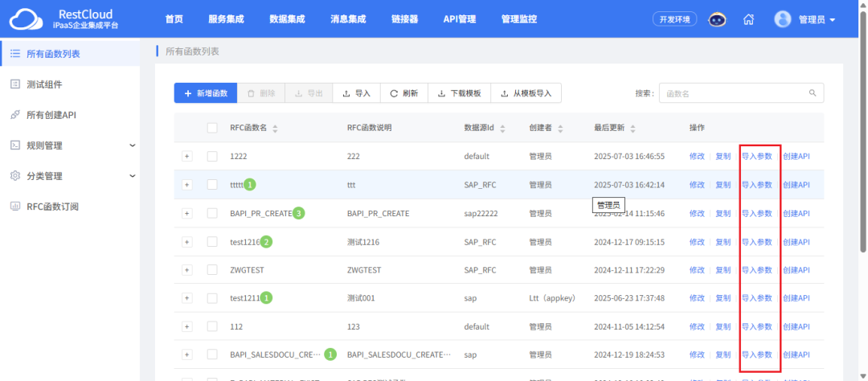The height and width of the screenshot is (381, 868).
Task: Click the search magnifier icon in 函数名 field
Action: pyautogui.click(x=813, y=93)
